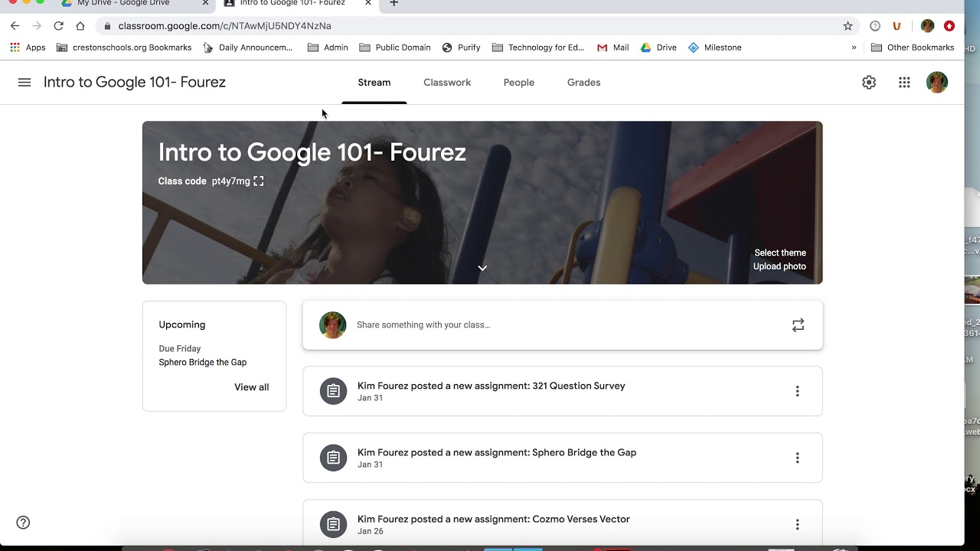Viewport: 980px width, 551px height.
Task: Open Apps bookmark shortcut
Action: point(28,47)
